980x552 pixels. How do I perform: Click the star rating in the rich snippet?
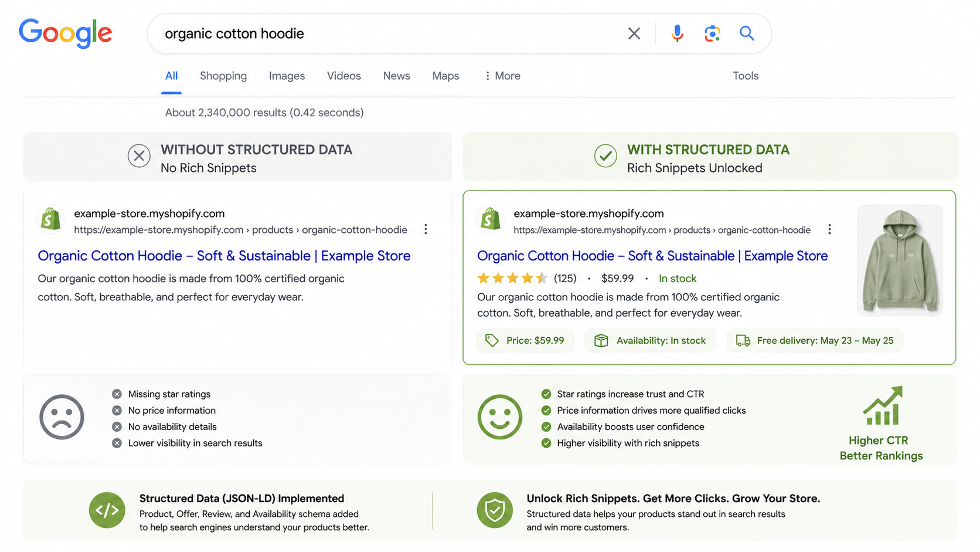[x=512, y=278]
